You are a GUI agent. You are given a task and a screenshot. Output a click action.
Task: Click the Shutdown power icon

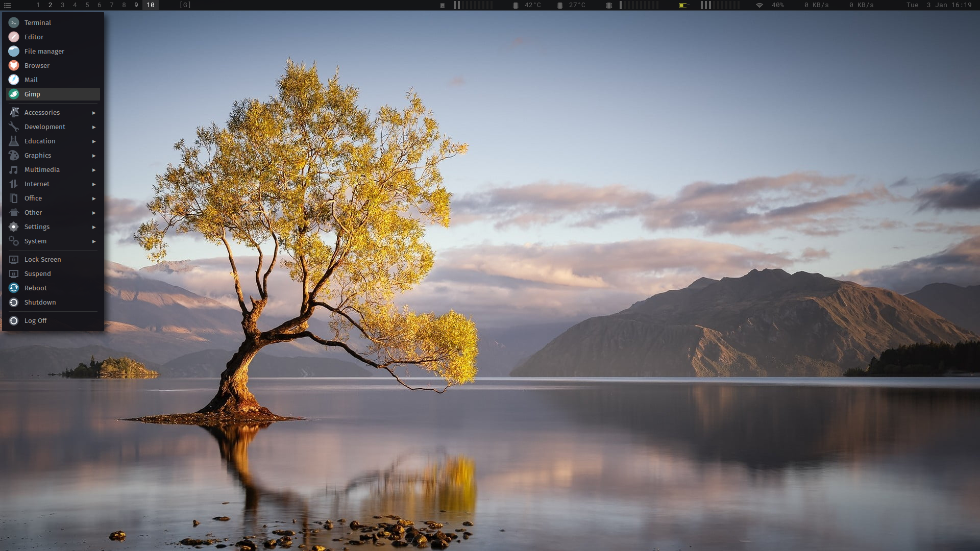pos(14,302)
